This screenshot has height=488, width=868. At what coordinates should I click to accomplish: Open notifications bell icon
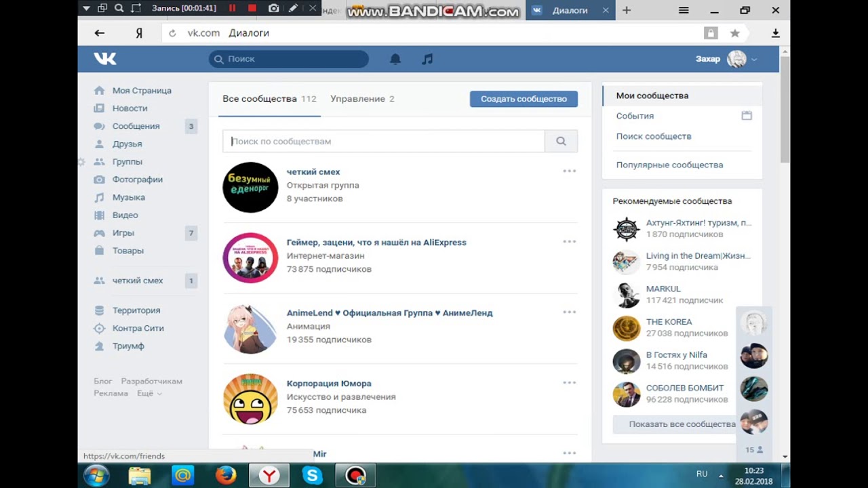(395, 59)
